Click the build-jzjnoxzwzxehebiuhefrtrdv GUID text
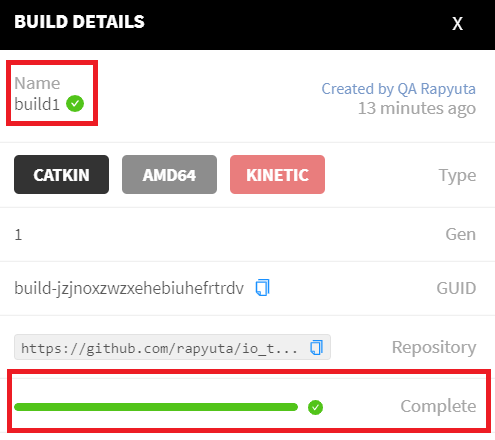Screen dimensions: 495x440 [129, 288]
